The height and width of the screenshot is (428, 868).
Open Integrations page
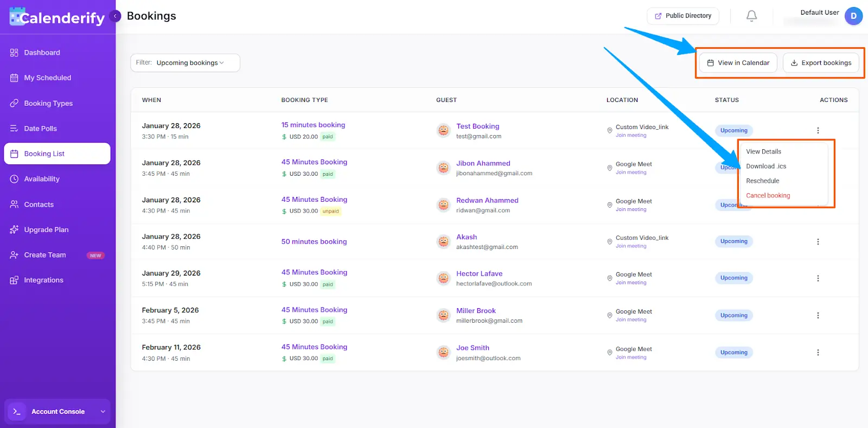pos(58,280)
